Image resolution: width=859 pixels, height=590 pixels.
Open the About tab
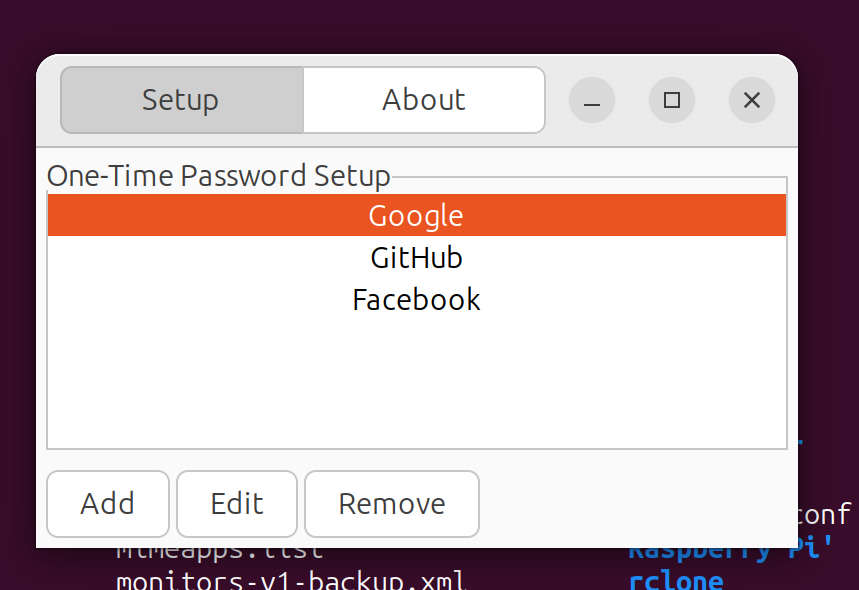[x=424, y=100]
